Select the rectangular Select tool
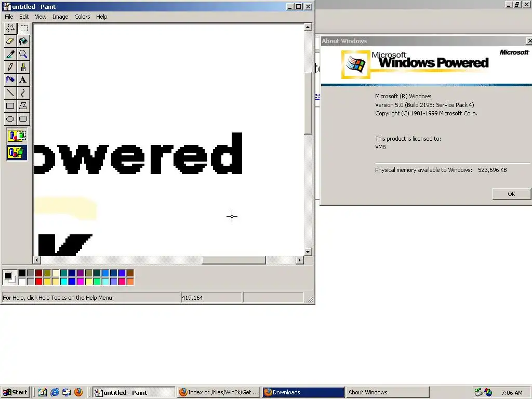The width and height of the screenshot is (532, 399). tap(23, 28)
